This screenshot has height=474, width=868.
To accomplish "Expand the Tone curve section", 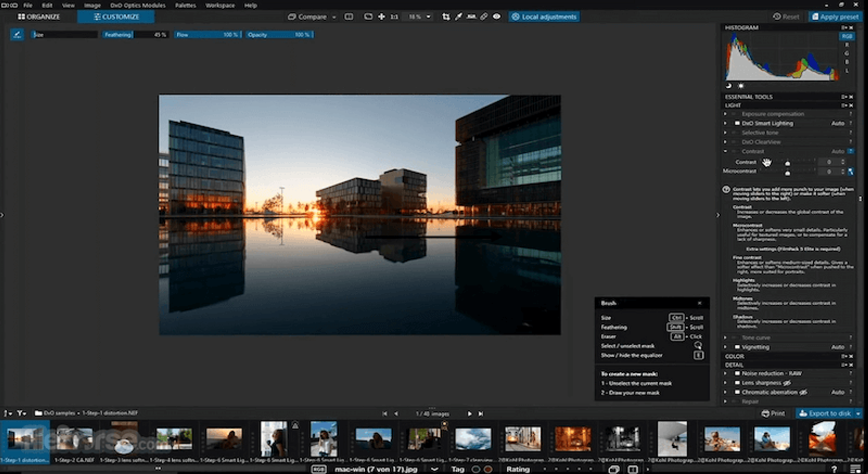I will [725, 337].
